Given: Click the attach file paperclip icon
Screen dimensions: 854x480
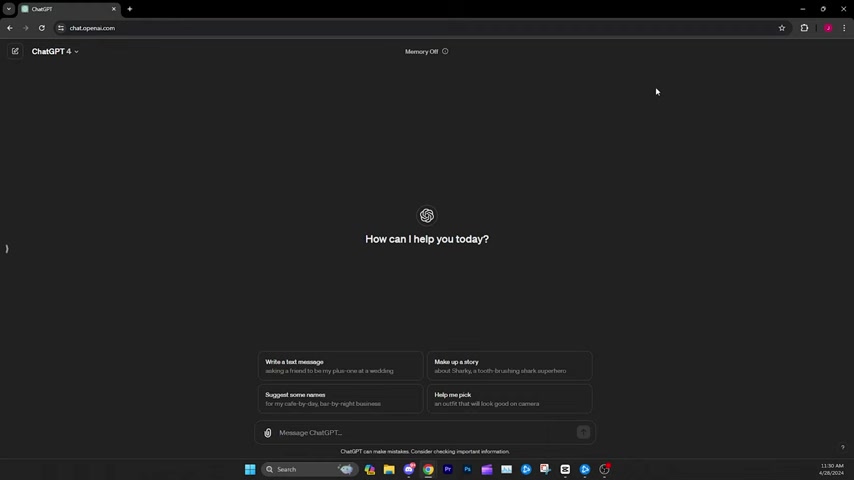Looking at the screenshot, I should [x=267, y=433].
